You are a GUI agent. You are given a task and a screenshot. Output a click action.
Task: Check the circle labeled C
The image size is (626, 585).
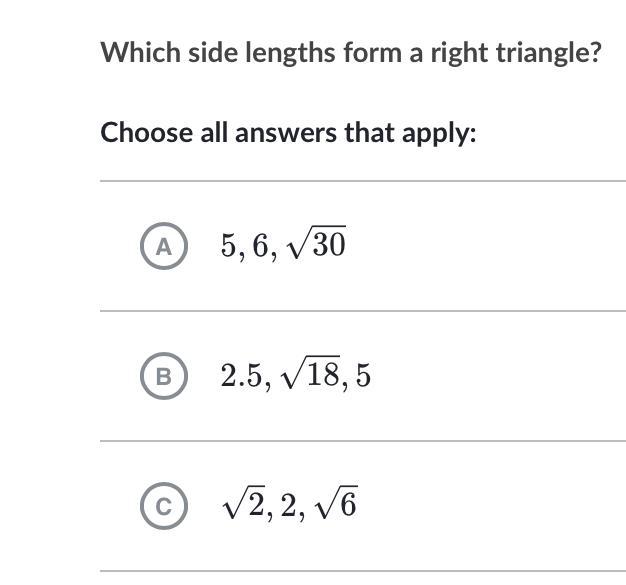tap(164, 507)
